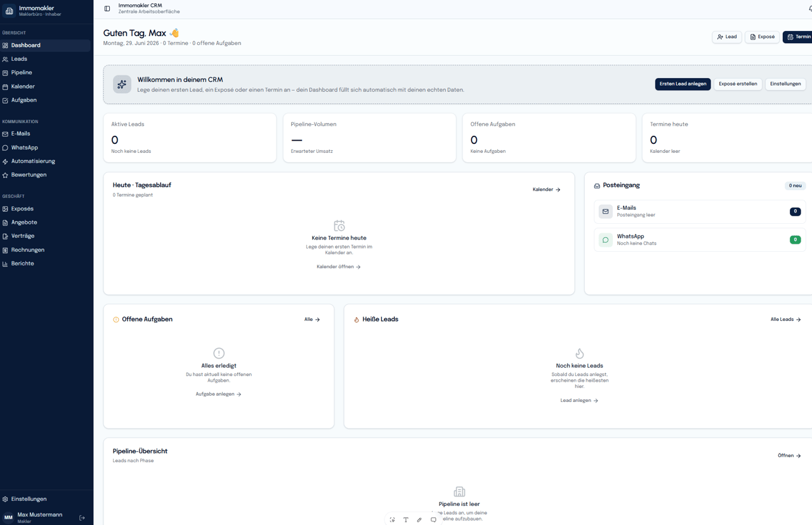Click the Einstellungen gear icon in sidebar
Image resolution: width=812 pixels, height=525 pixels.
click(5, 499)
